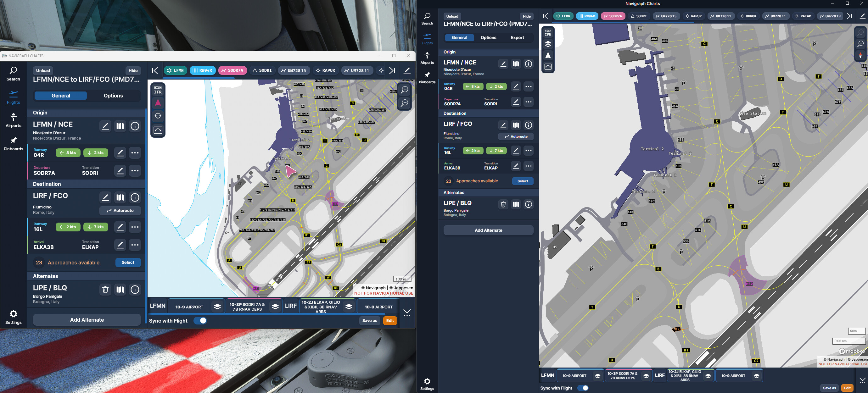Open Airports in the left window's sidebar

pos(14,120)
